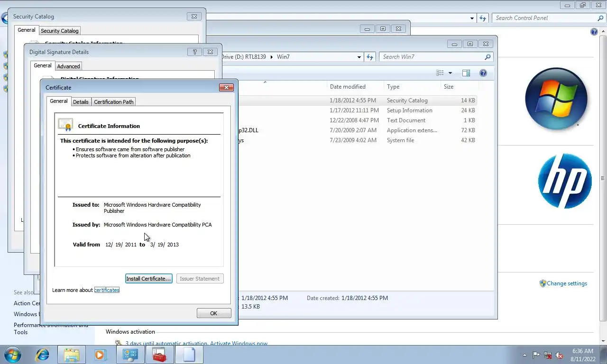Click the muted volume icon in system tray

click(x=559, y=355)
